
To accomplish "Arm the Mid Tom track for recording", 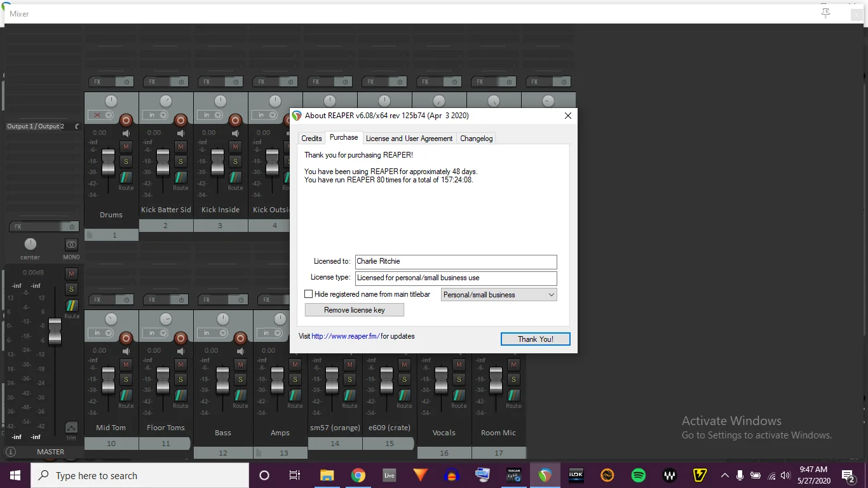I will click(126, 337).
